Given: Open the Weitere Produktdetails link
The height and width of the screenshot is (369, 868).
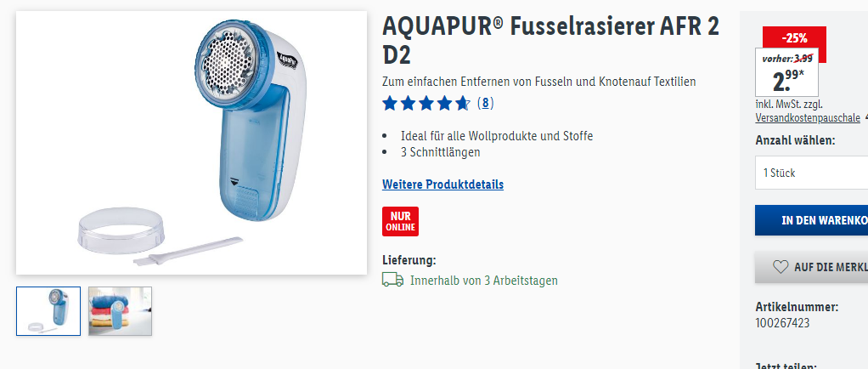Looking at the screenshot, I should 442,184.
